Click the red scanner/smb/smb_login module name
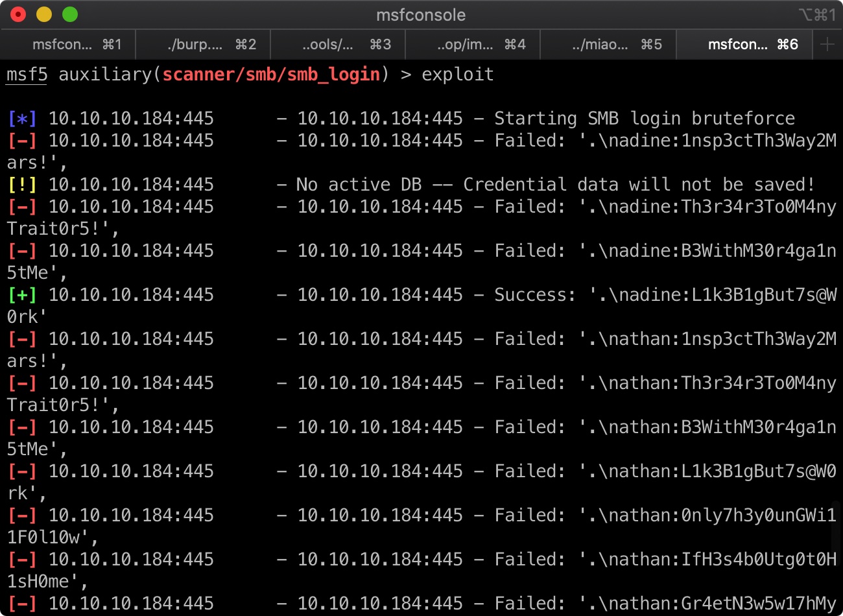Image resolution: width=843 pixels, height=616 pixels. pyautogui.click(x=271, y=75)
